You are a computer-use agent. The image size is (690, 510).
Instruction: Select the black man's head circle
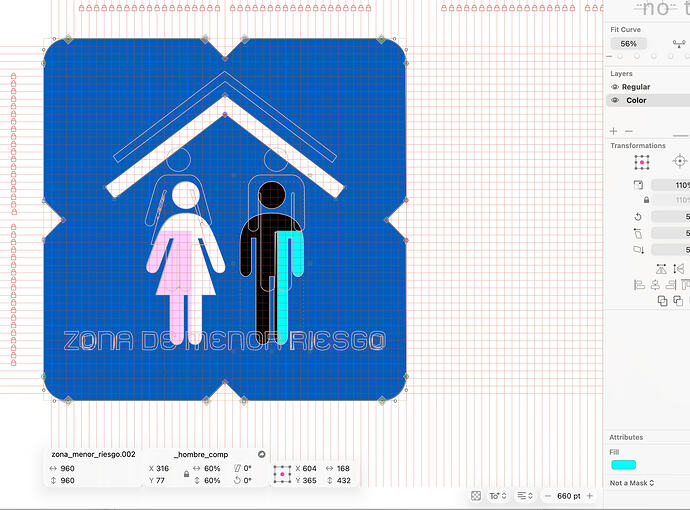click(272, 195)
